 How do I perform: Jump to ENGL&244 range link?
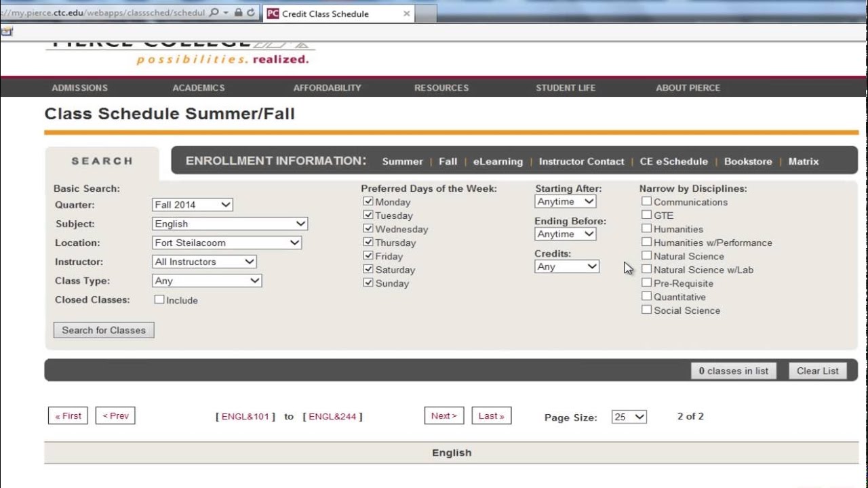point(332,417)
